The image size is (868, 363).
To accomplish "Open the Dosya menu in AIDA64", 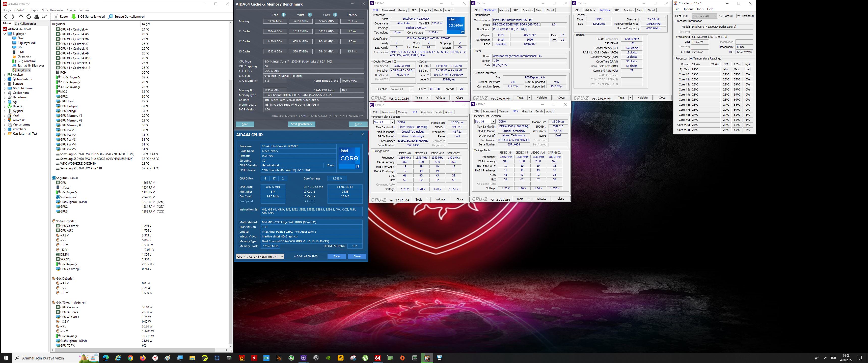I will [7, 10].
